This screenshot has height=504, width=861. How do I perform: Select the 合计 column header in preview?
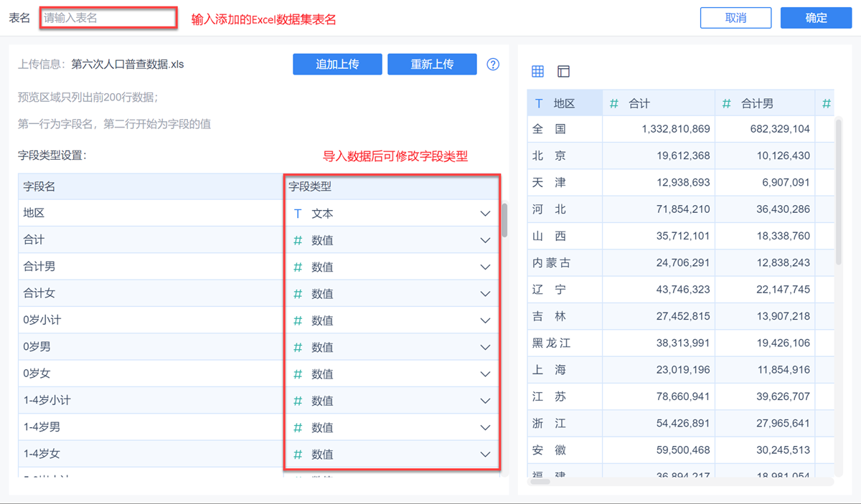pyautogui.click(x=659, y=103)
